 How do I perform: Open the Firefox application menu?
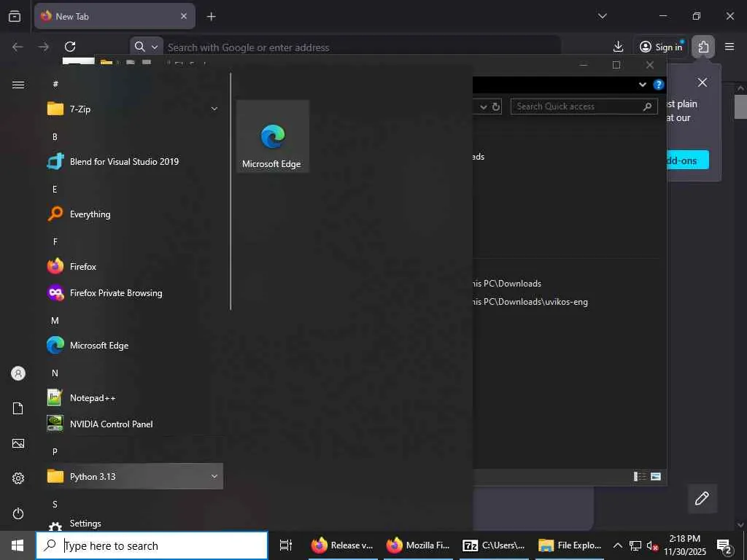tap(729, 47)
